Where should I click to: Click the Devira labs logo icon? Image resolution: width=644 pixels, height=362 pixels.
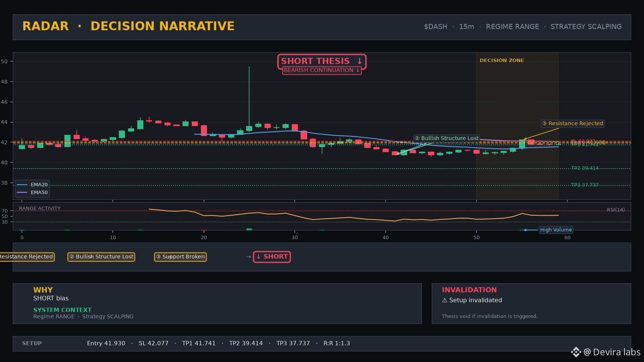point(576,352)
